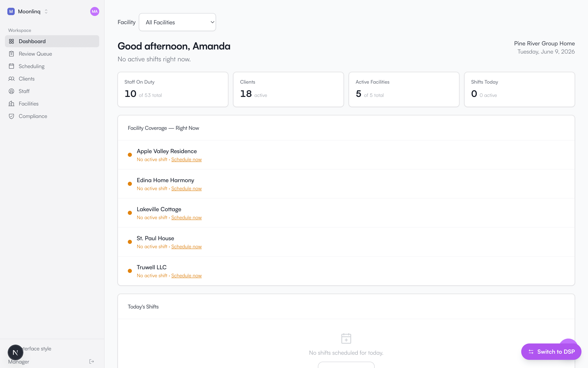This screenshot has width=588, height=368.
Task: Click Schedule now for Apple Valley Residence
Action: point(186,159)
